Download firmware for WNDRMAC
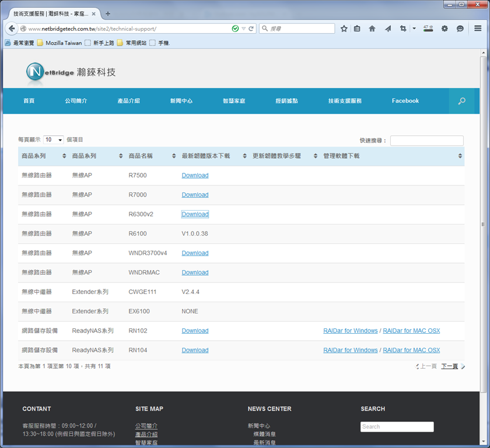The image size is (490, 448). click(195, 272)
